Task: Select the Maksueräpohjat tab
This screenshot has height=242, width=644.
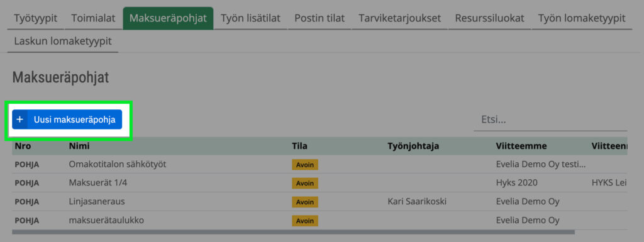Action: (168, 18)
